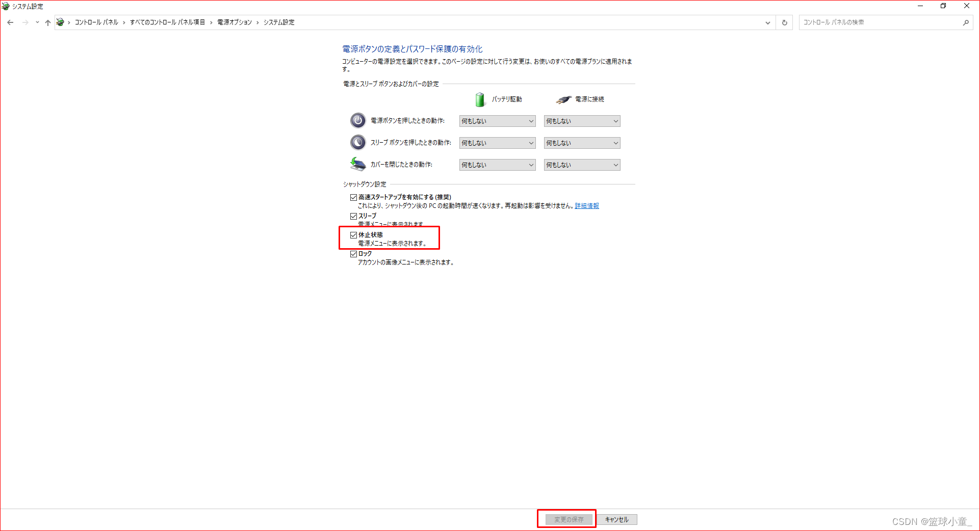The image size is (980, 531).
Task: Toggle the 休止状態 checkbox
Action: [x=353, y=235]
